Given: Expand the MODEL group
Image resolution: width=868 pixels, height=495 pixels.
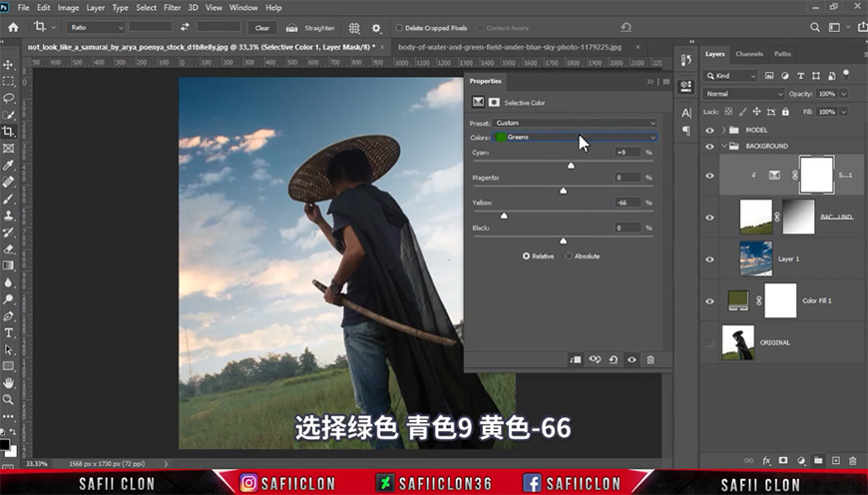Looking at the screenshot, I should click(723, 130).
